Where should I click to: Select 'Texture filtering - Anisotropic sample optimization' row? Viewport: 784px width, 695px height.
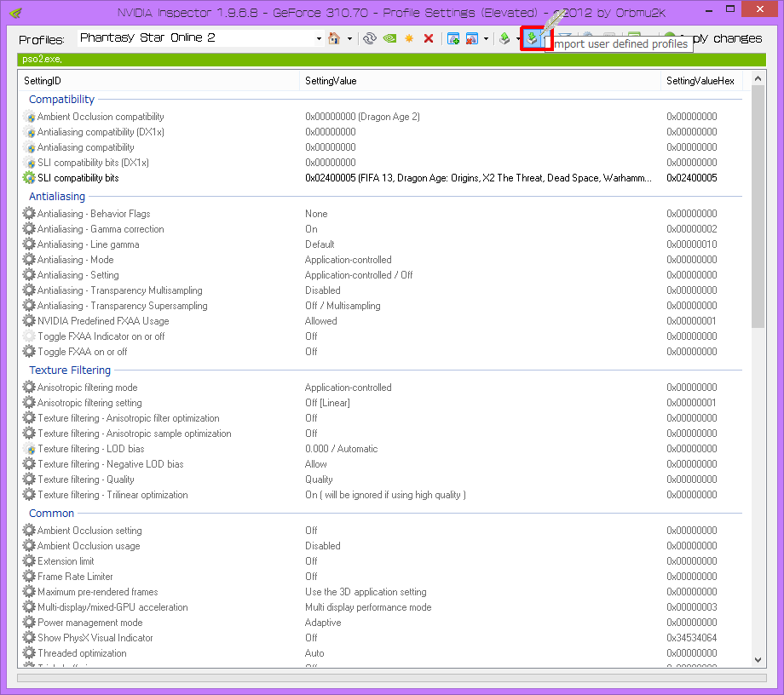(135, 434)
